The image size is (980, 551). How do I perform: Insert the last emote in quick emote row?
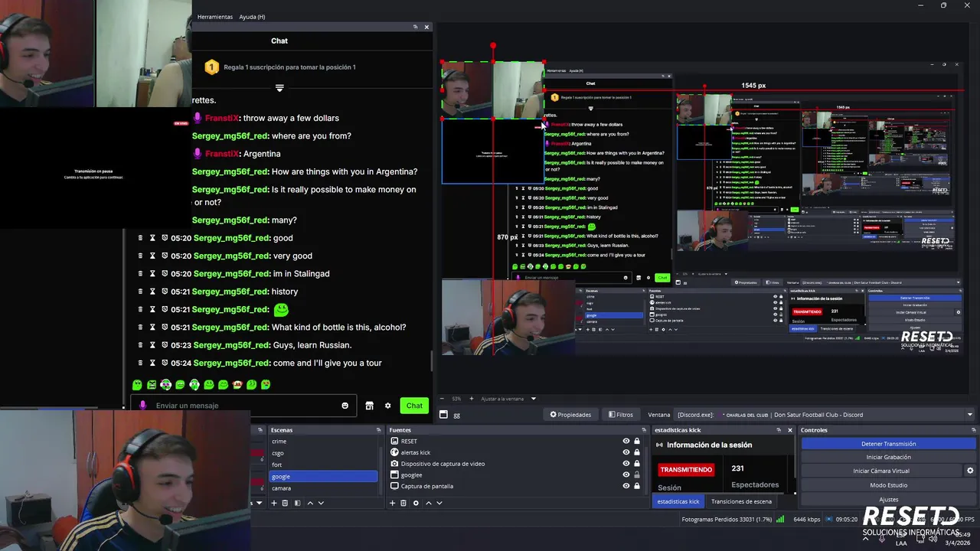click(266, 385)
